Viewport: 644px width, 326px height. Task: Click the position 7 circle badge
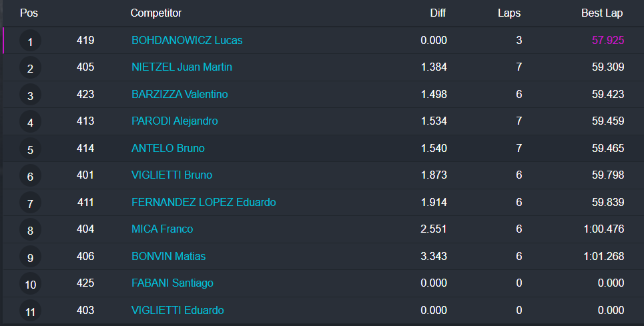[x=30, y=204]
